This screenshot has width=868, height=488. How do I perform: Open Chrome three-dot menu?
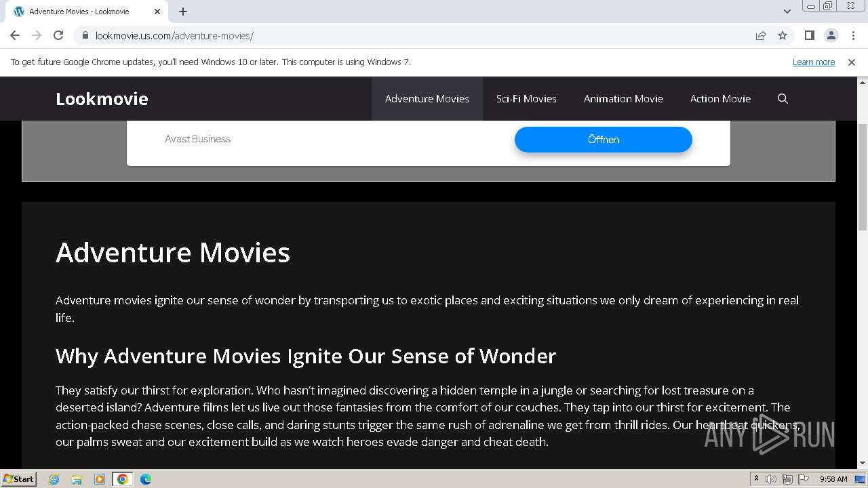pos(852,35)
